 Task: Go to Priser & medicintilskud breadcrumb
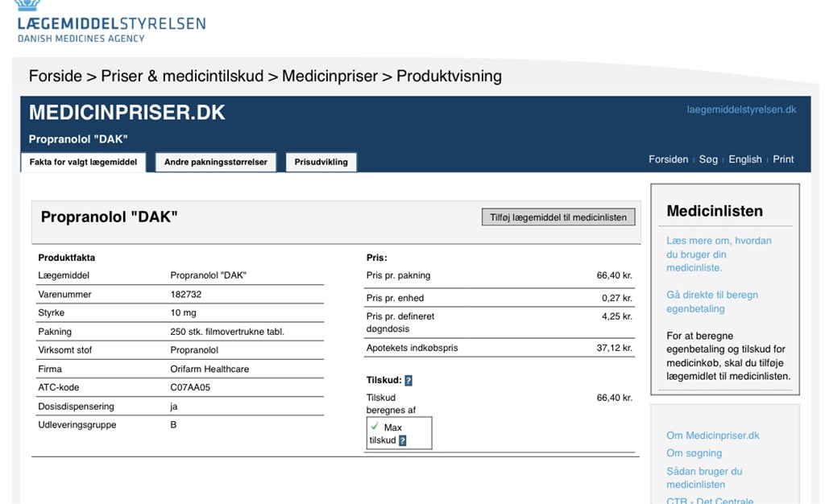pos(182,76)
